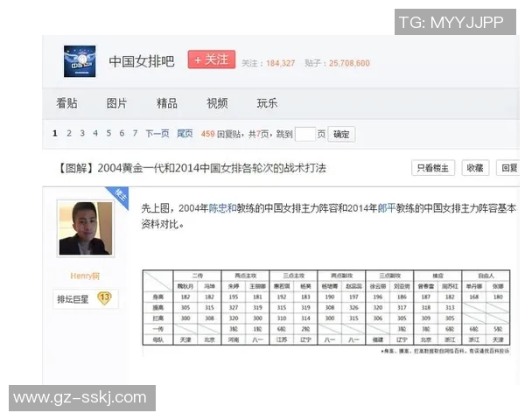Click 尾页 last page link
The width and height of the screenshot is (525, 420).
pos(185,134)
